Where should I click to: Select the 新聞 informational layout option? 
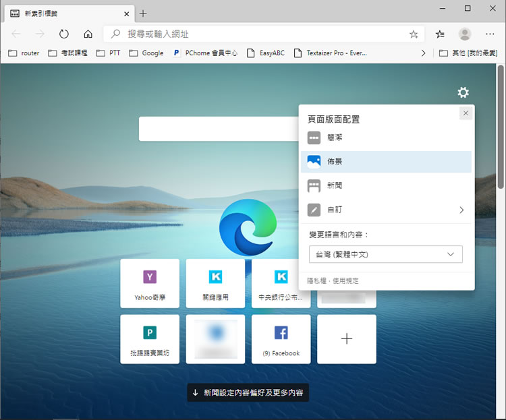click(x=386, y=185)
